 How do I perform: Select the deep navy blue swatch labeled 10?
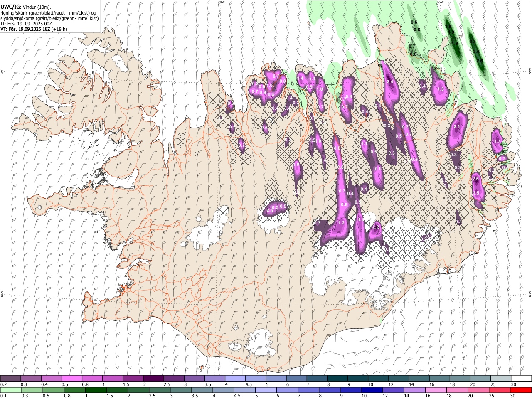pos(372,390)
